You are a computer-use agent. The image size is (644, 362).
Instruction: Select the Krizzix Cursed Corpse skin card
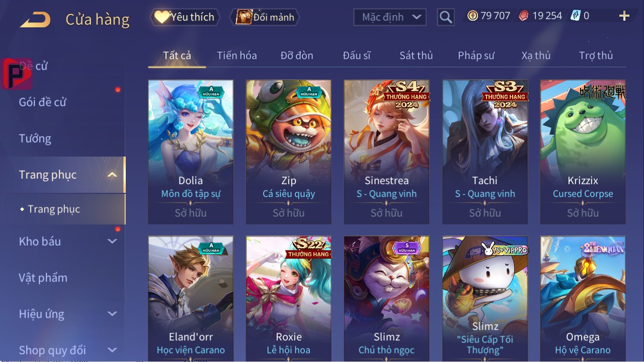(x=583, y=152)
